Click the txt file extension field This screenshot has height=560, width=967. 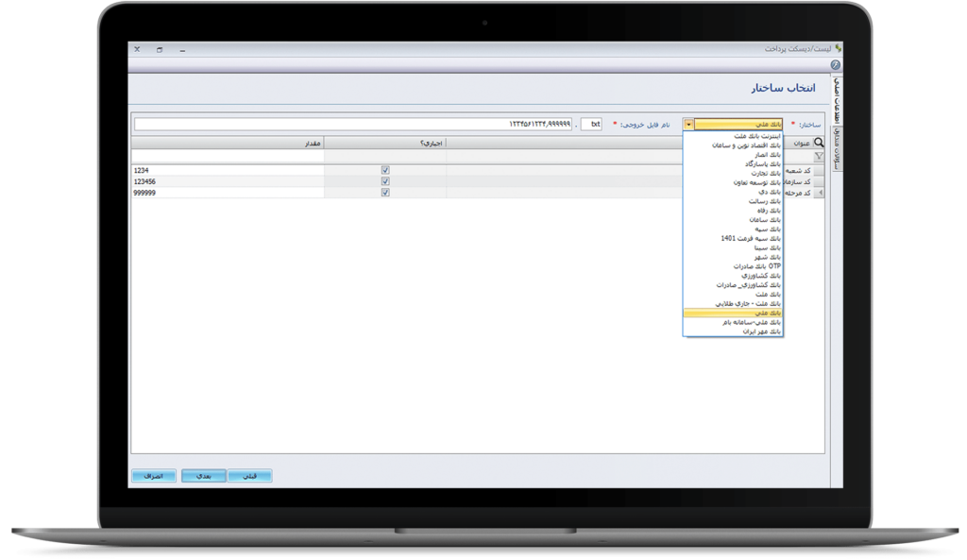click(x=591, y=125)
